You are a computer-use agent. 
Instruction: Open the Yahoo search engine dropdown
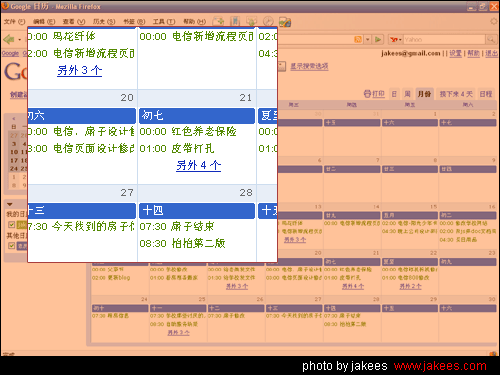click(x=395, y=40)
